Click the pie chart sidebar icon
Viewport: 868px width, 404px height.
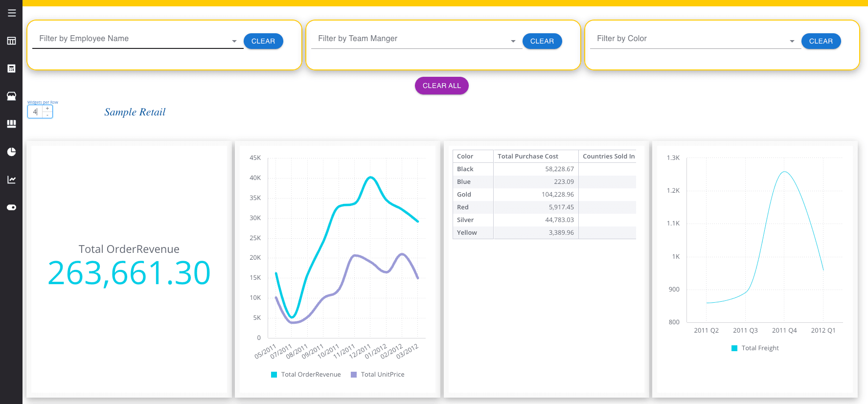[12, 152]
